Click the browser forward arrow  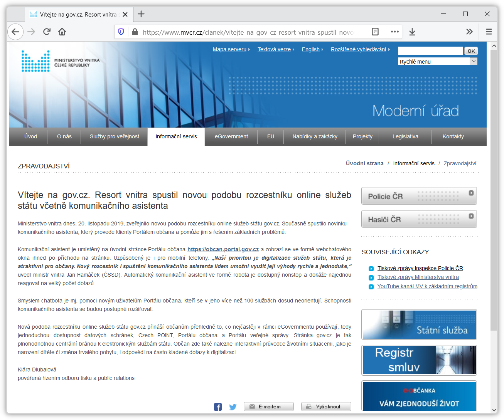coord(31,32)
